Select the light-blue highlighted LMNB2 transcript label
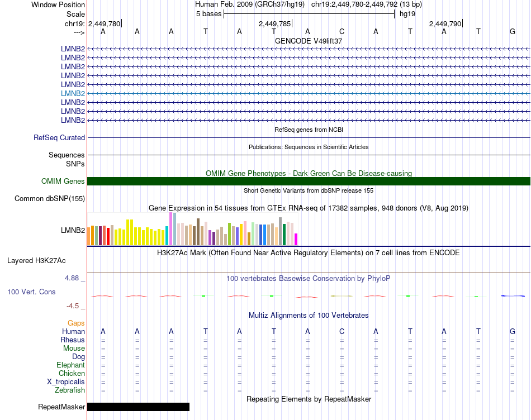Image resolution: width=531 pixels, height=420 pixels. click(x=73, y=93)
